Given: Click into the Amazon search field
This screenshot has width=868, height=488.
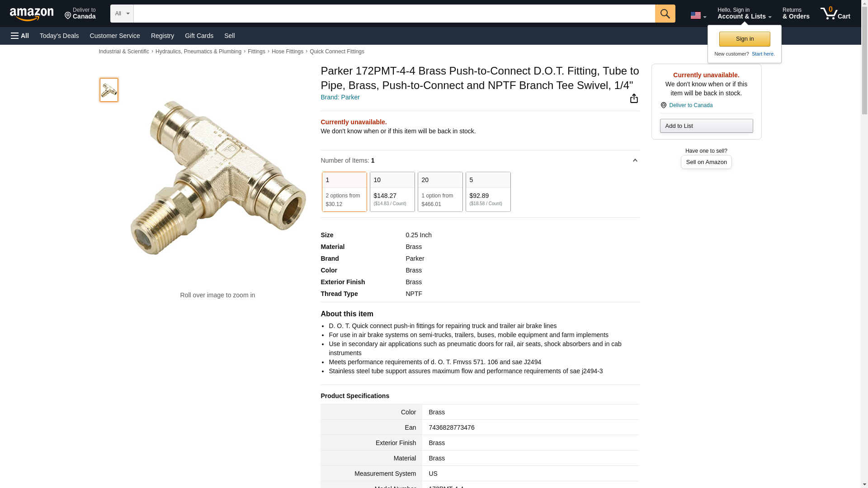Looking at the screenshot, I should (x=394, y=14).
